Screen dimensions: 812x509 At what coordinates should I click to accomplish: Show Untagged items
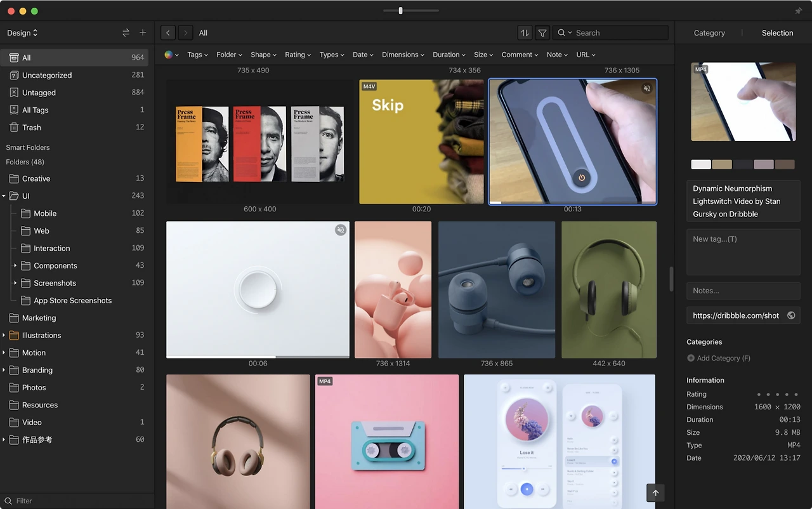[x=75, y=93]
